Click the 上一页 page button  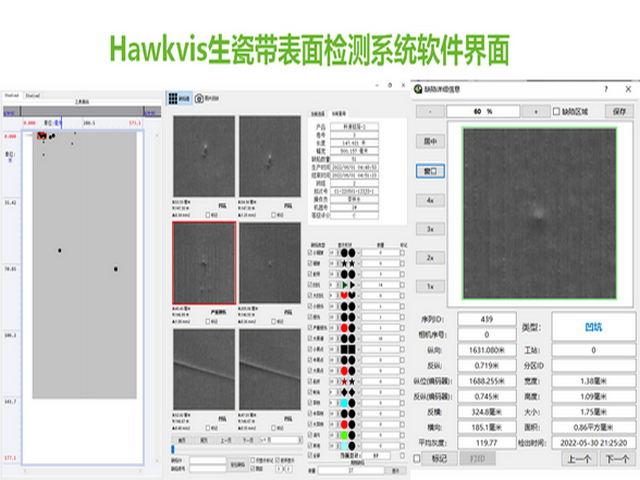(x=226, y=440)
